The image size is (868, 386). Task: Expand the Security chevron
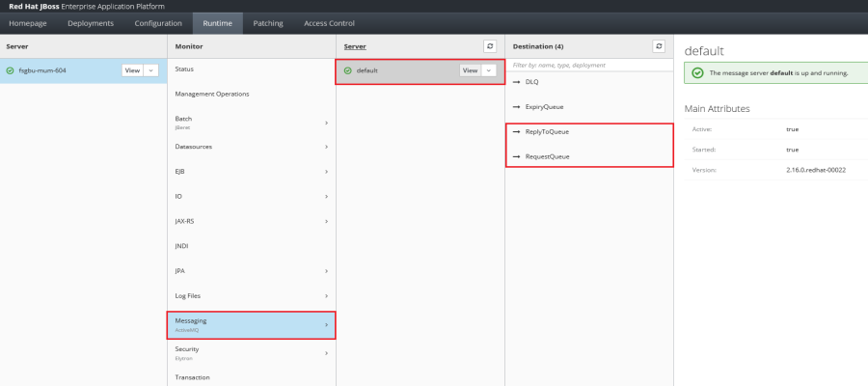click(327, 353)
